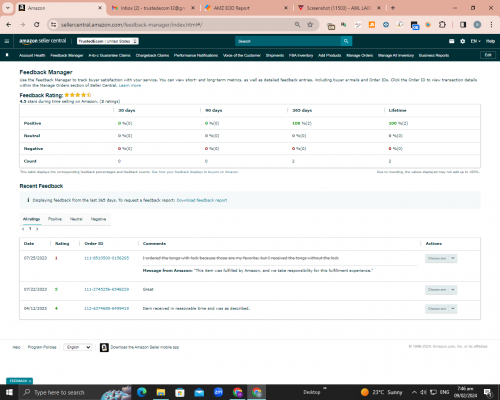500x400 pixels.
Task: Open the Chrome Extensions puzzle icon
Action: click(x=442, y=25)
